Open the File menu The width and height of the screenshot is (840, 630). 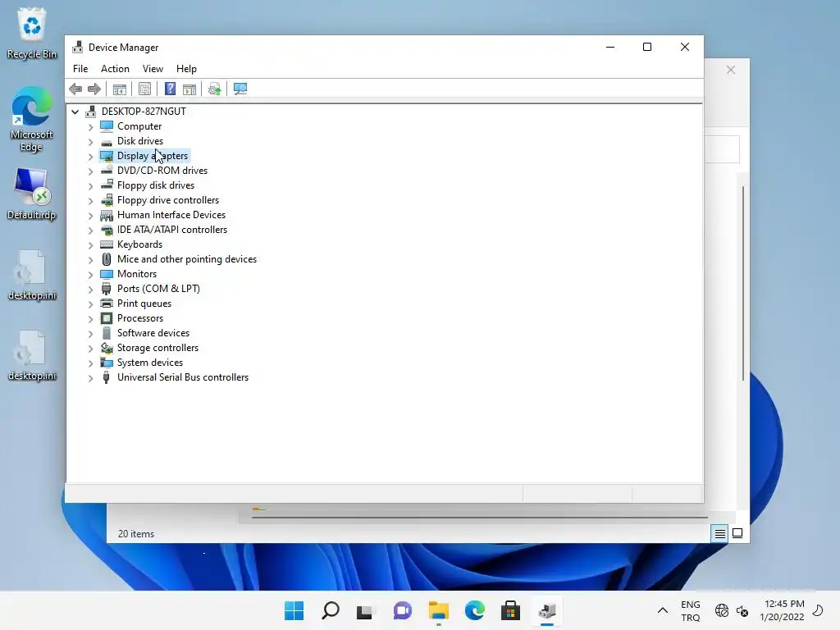coord(80,69)
